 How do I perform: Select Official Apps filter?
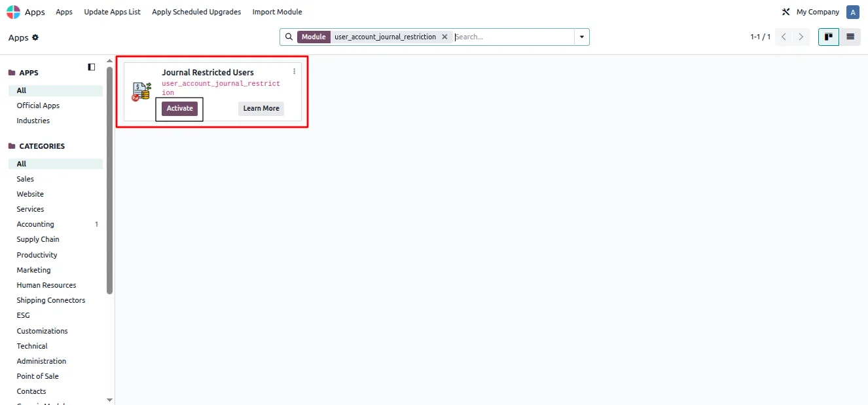[x=55, y=106]
